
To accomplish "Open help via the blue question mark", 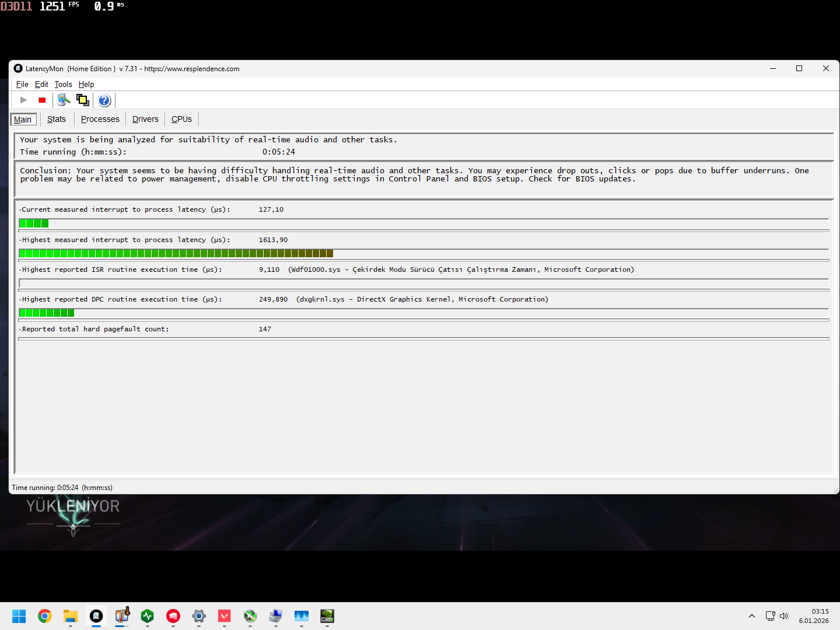I will coord(104,100).
